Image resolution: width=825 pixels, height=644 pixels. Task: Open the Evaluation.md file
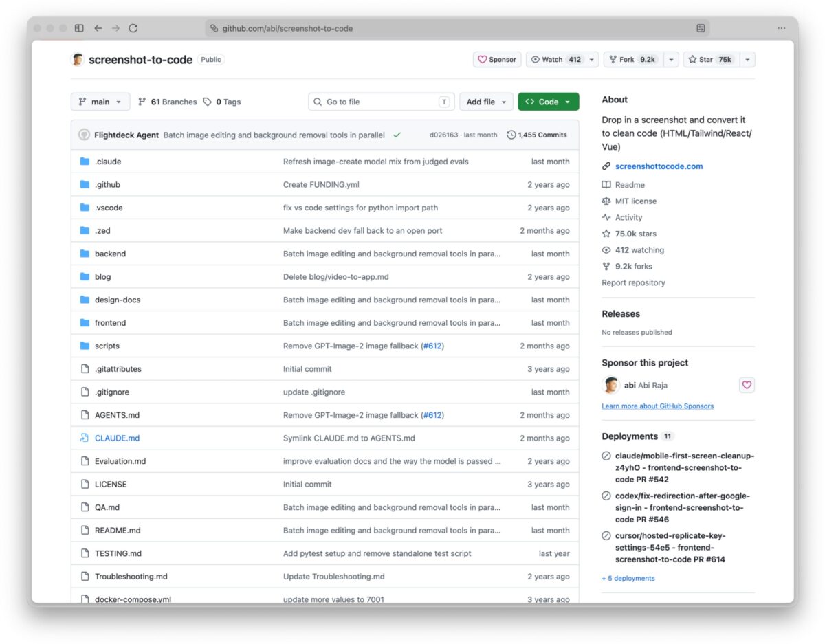[120, 461]
